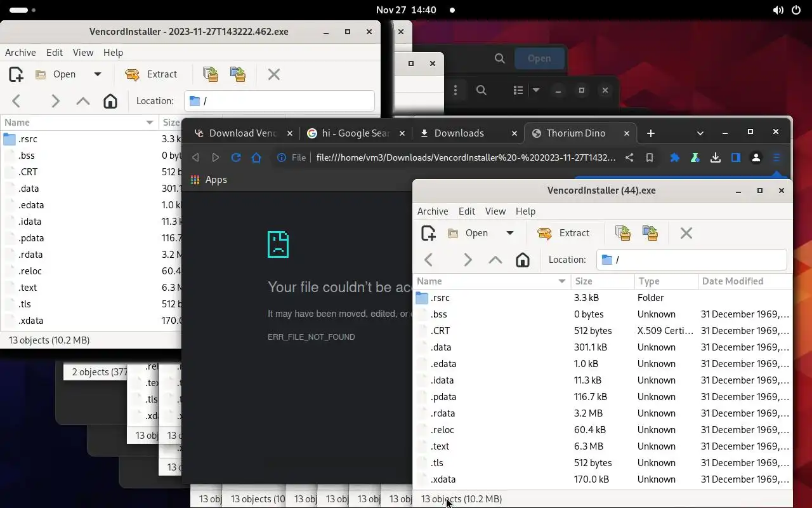This screenshot has height=508, width=812.
Task: Click the stop X toolbar icon in VencordInstaller (44).exe
Action: pos(686,233)
